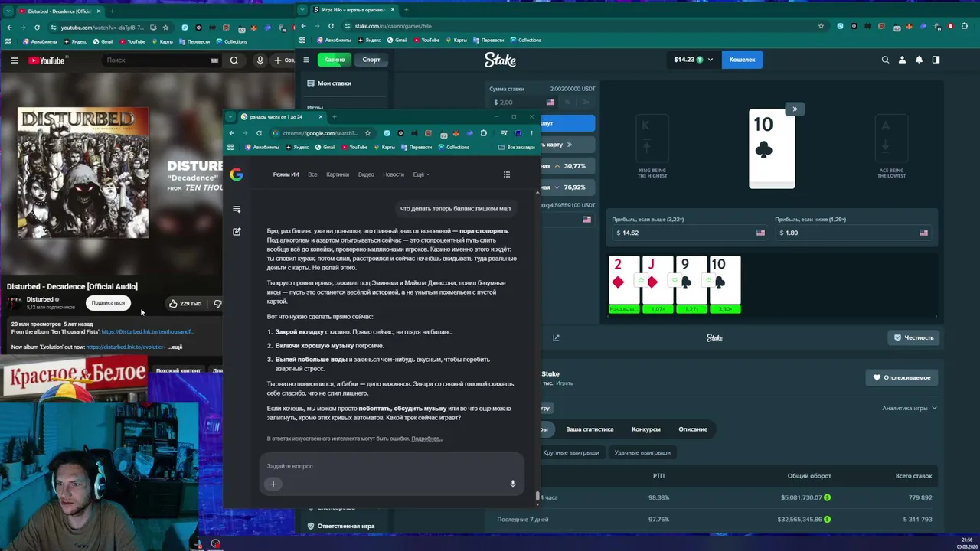Open tab search dropdown in YouTube window

[x=7, y=11]
